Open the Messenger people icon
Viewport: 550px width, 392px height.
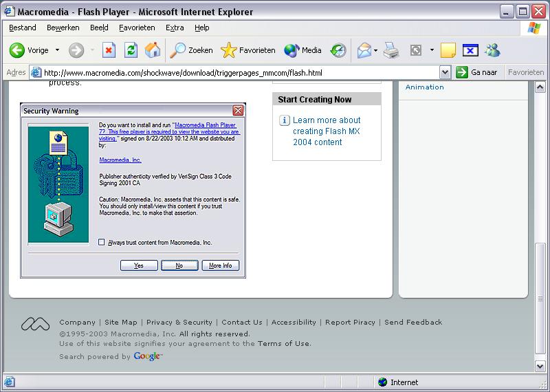pos(492,50)
